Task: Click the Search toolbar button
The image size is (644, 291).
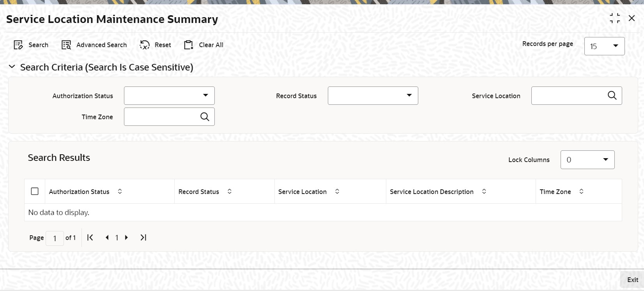Action: click(x=31, y=45)
